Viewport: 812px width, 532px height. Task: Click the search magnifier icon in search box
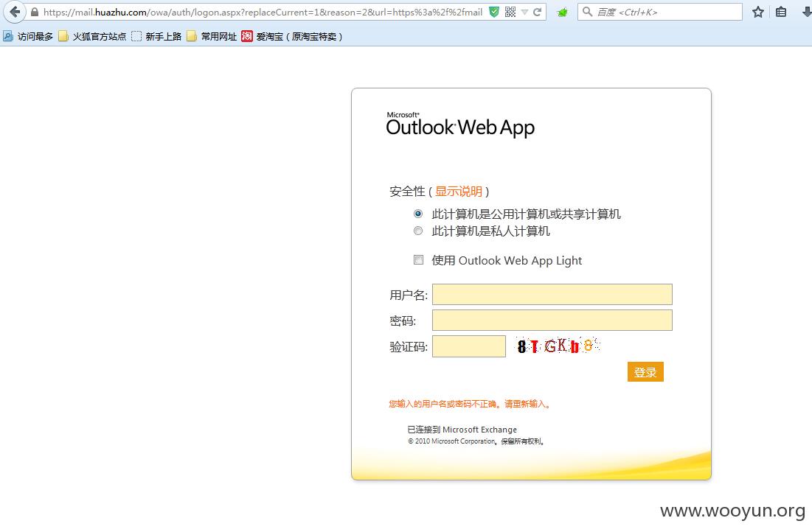587,11
